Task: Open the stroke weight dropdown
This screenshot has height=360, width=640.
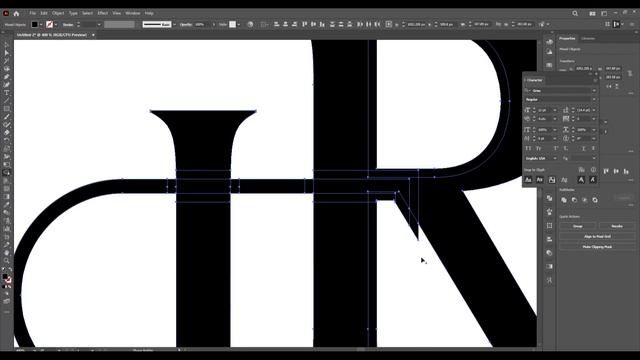Action: pyautogui.click(x=99, y=24)
